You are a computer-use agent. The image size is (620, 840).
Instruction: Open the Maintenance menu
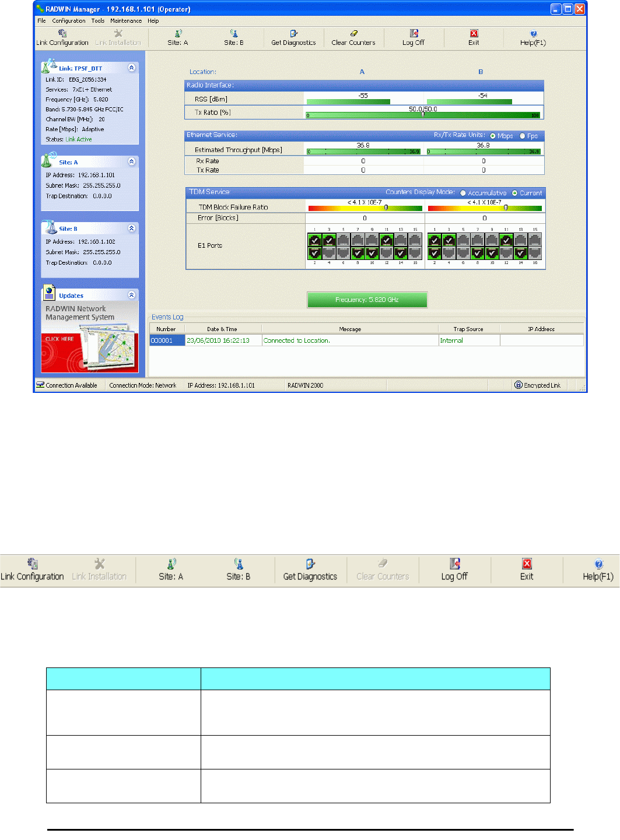point(126,20)
